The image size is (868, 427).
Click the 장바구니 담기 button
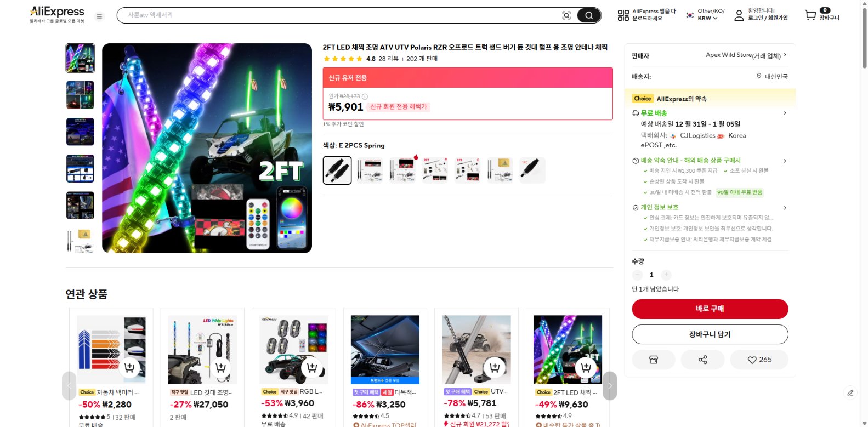(710, 334)
